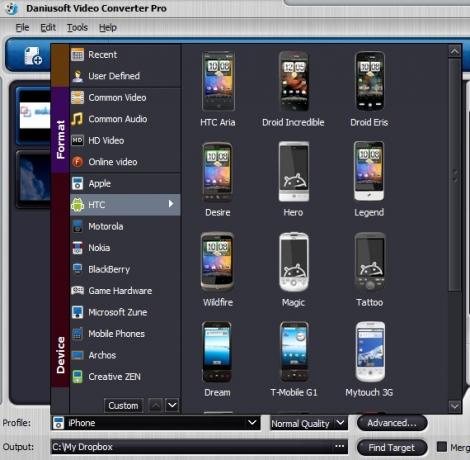
Task: Choose the HTC Hero phone icon
Action: pyautogui.click(x=294, y=171)
